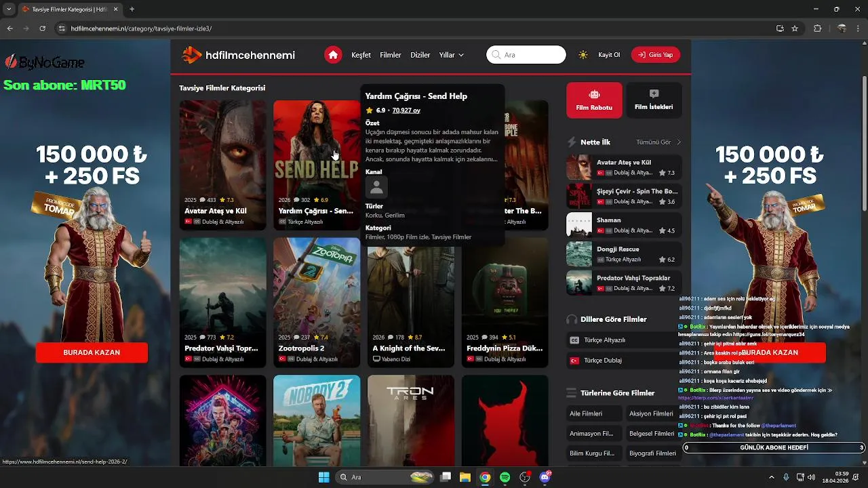Open the Chrome extensions puzzle icon
The image size is (868, 488).
817,28
